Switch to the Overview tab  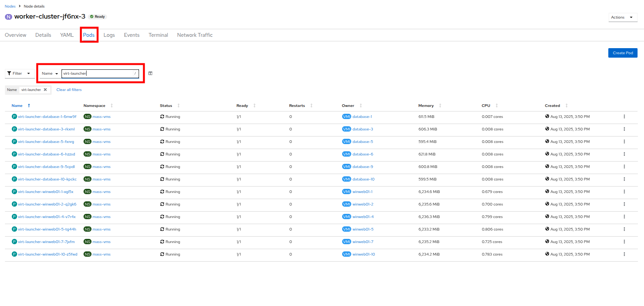16,35
